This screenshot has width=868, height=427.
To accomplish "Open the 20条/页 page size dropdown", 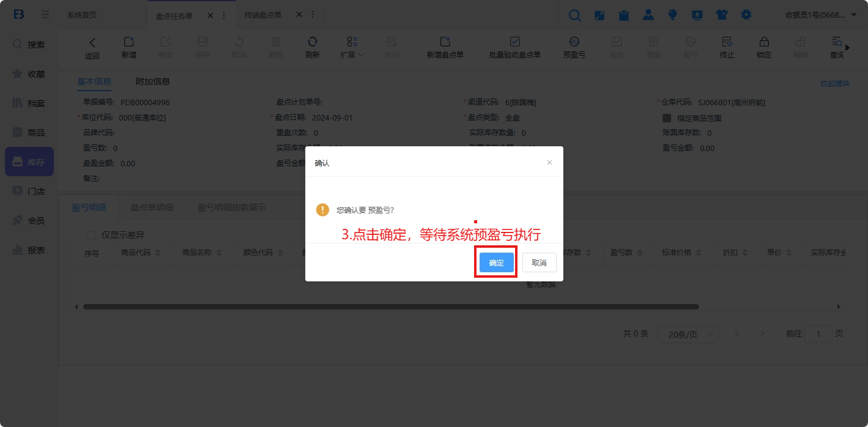I will pyautogui.click(x=688, y=334).
